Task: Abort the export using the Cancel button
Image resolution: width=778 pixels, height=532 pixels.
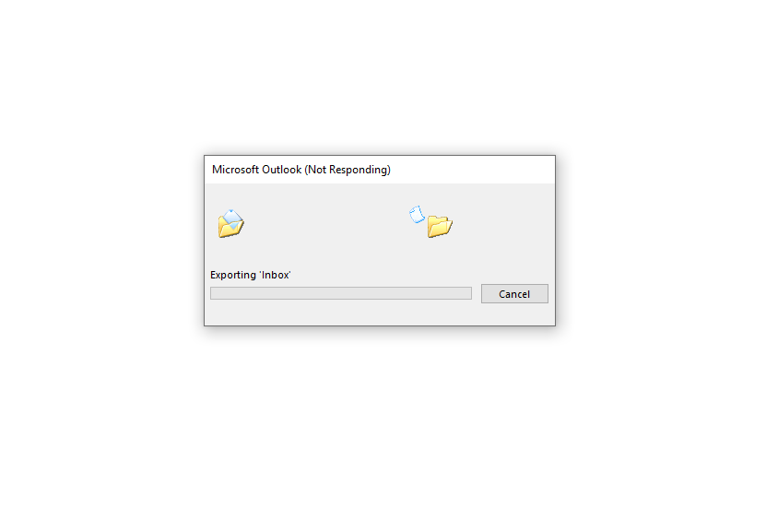Action: [x=514, y=294]
